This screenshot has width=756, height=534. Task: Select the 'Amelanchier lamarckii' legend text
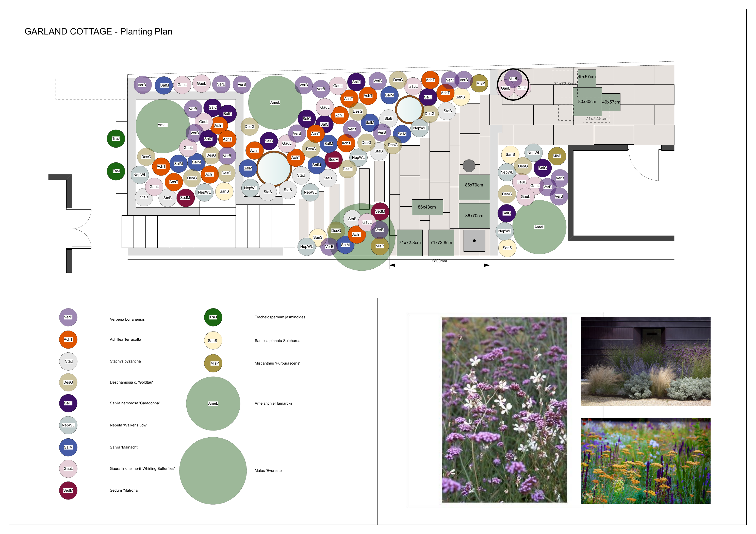pyautogui.click(x=273, y=403)
